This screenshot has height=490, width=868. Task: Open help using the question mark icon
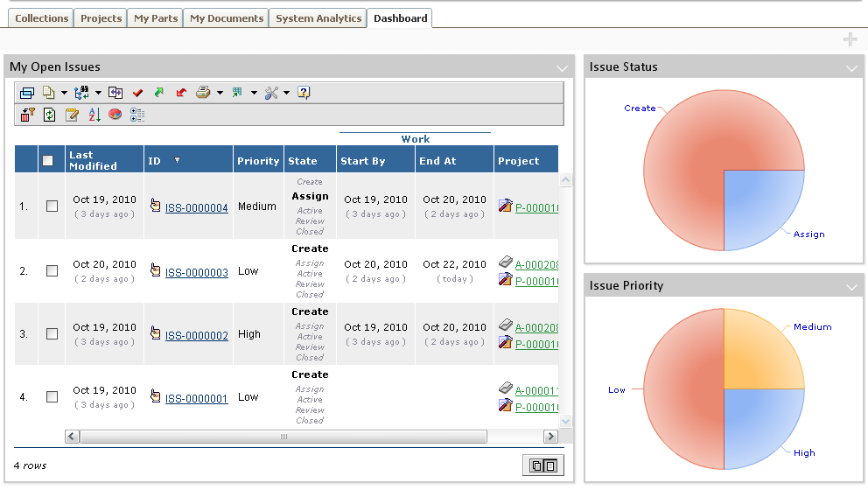pos(304,92)
